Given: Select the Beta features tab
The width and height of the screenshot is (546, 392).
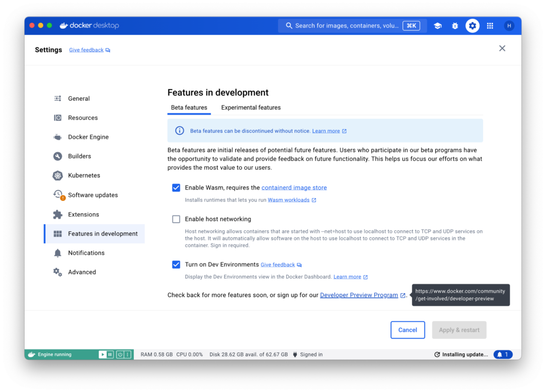Looking at the screenshot, I should pos(189,107).
